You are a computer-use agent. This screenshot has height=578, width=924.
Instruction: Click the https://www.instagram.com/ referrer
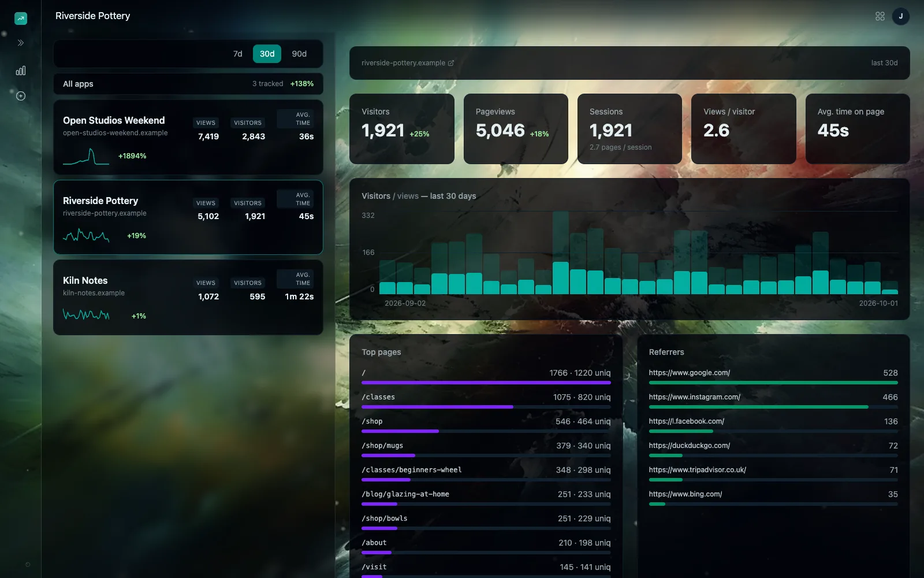(x=773, y=401)
